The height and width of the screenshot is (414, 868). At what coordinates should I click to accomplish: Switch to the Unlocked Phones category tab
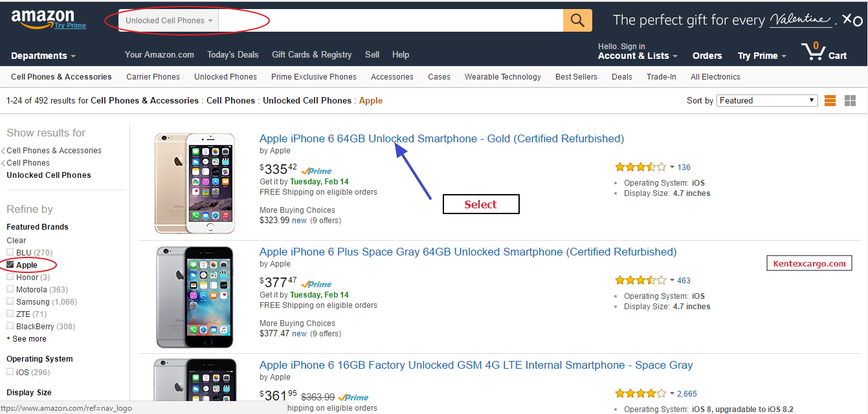point(225,76)
